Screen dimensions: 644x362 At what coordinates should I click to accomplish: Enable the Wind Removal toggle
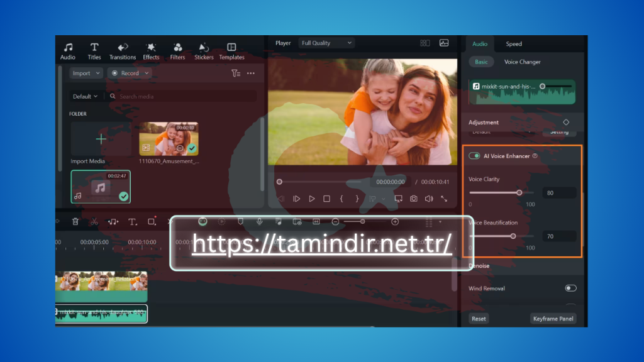pyautogui.click(x=570, y=288)
